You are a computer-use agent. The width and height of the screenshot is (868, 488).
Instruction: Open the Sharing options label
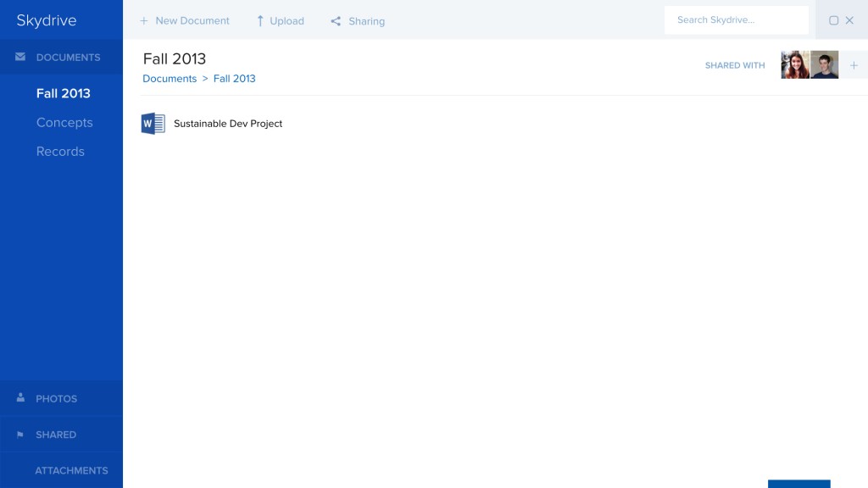tap(366, 21)
